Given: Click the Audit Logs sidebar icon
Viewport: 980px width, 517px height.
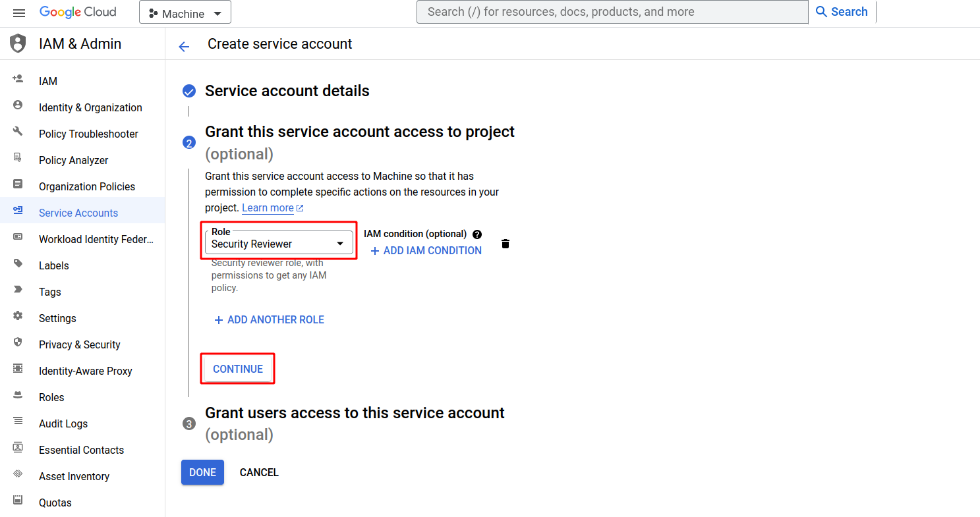Looking at the screenshot, I should (x=18, y=423).
